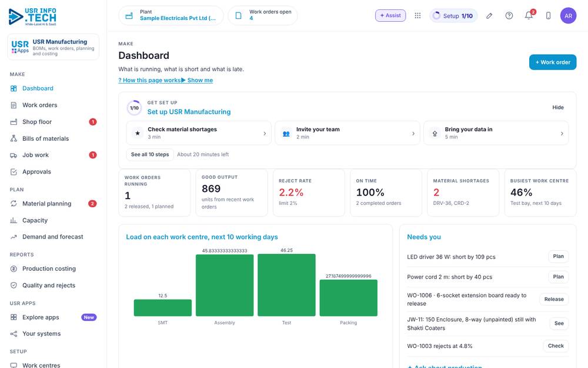The height and width of the screenshot is (368, 588).
Task: Click the Test bar in load chart
Action: tap(286, 285)
